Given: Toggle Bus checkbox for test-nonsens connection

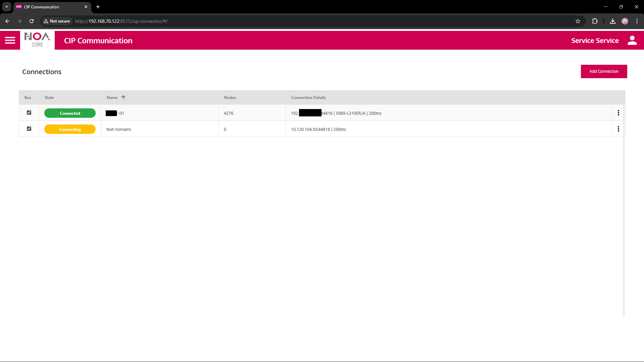Looking at the screenshot, I should click(29, 129).
